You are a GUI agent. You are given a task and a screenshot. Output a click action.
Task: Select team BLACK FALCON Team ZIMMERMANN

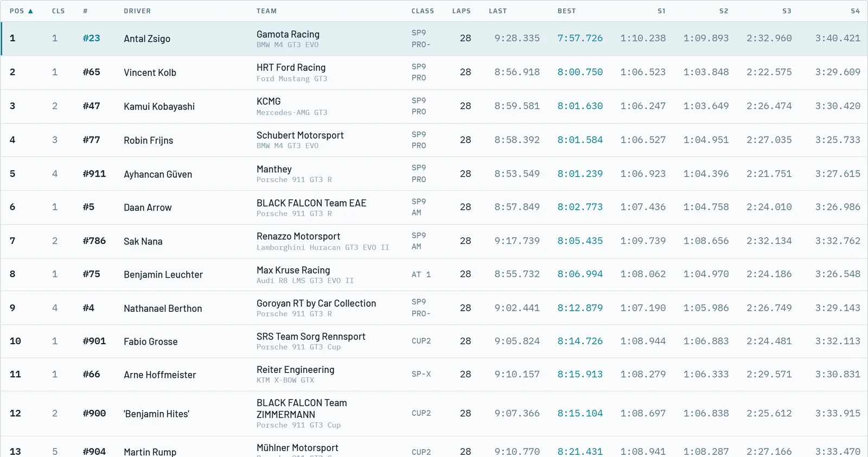tap(302, 409)
